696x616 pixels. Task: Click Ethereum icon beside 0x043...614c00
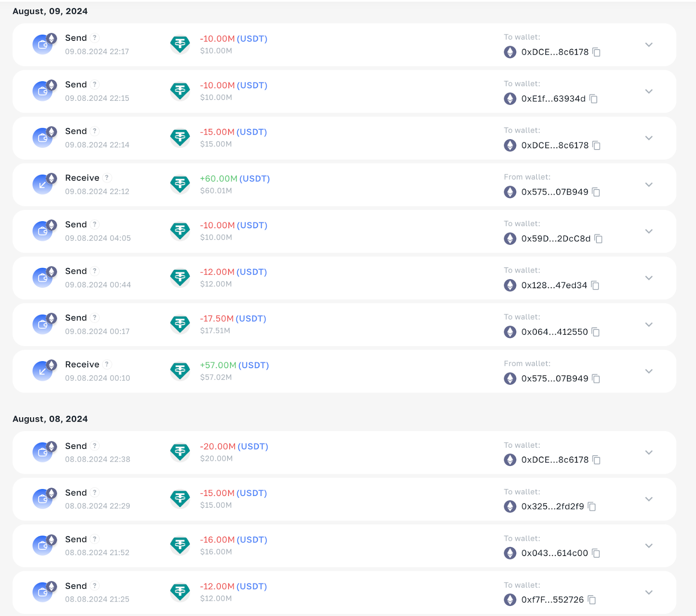point(510,553)
